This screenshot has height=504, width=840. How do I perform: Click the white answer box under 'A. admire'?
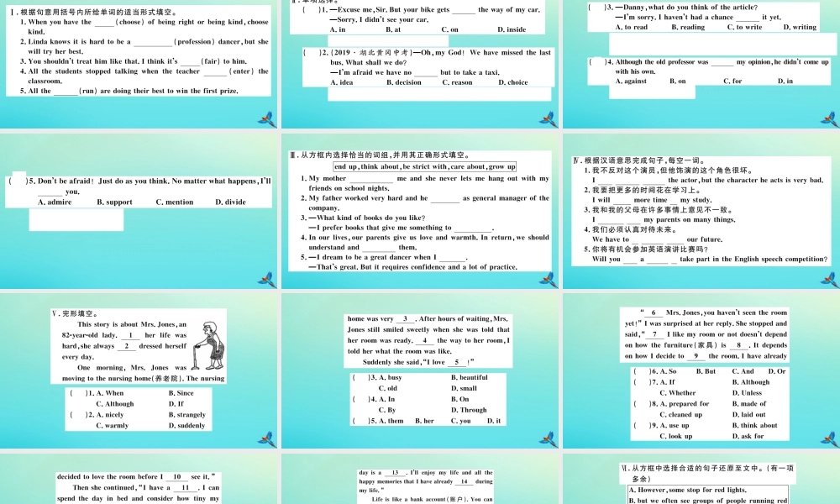(76, 219)
